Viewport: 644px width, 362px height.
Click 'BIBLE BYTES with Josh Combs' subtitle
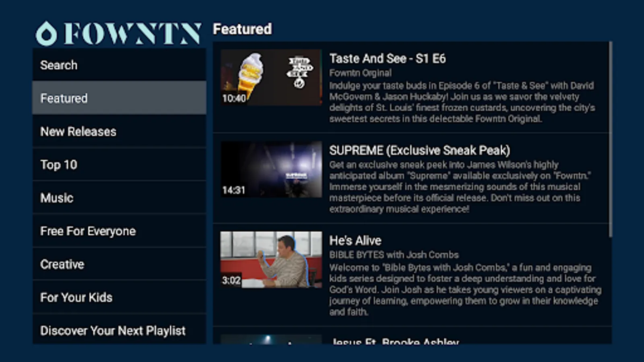tap(394, 255)
